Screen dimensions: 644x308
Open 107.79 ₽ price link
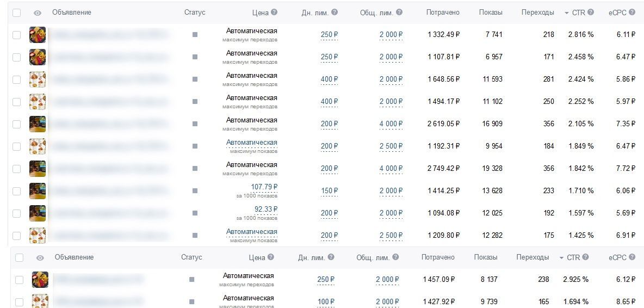pos(264,187)
